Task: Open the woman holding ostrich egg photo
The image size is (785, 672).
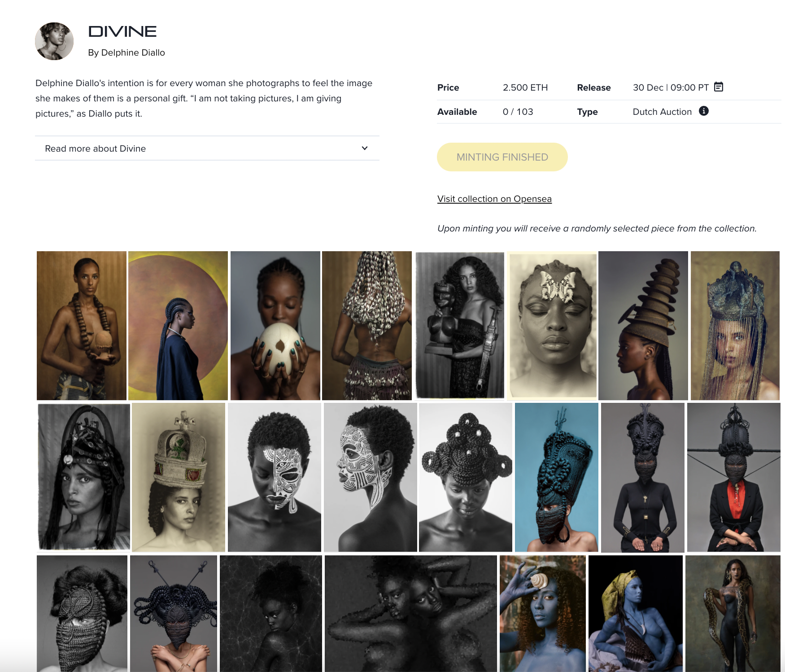Action: (275, 326)
